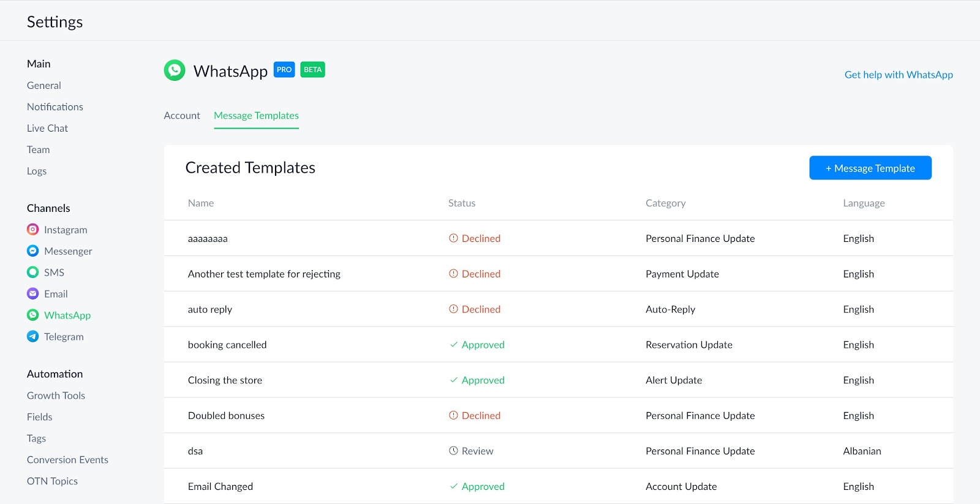Open Growth Tools under Automation
Image resolution: width=980 pixels, height=504 pixels.
56,396
